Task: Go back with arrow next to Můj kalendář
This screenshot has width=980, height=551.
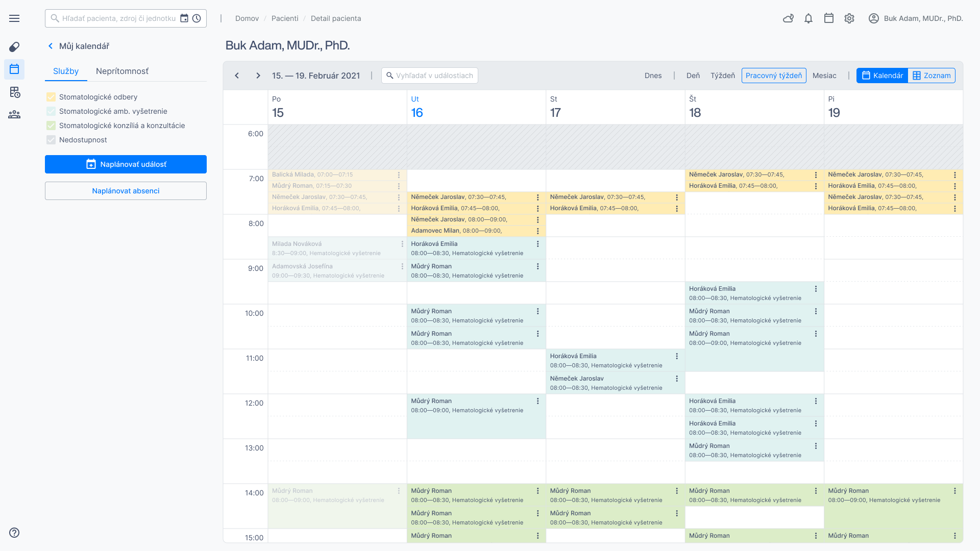Action: (x=50, y=46)
